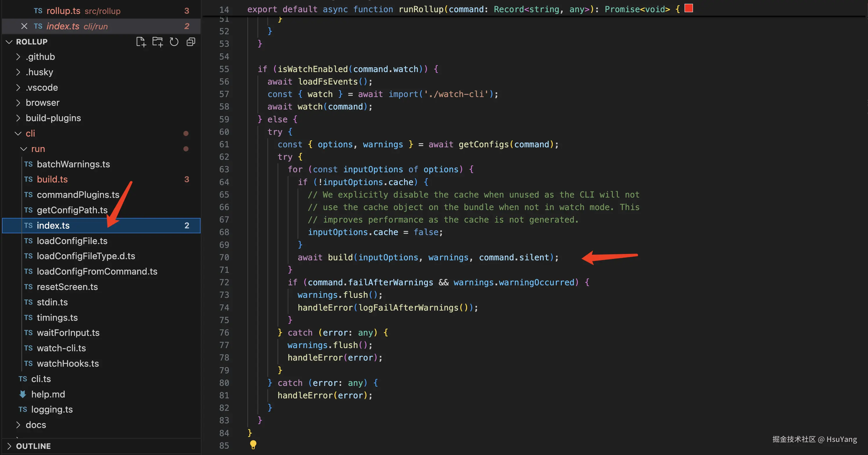This screenshot has width=868, height=455.
Task: Click the Collapse Folders icon in the explorer
Action: pyautogui.click(x=191, y=42)
